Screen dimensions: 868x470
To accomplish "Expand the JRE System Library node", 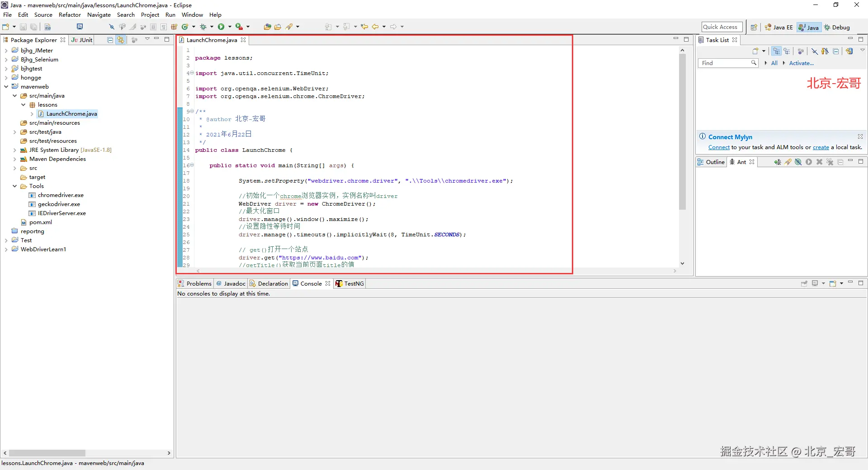I will 15,150.
